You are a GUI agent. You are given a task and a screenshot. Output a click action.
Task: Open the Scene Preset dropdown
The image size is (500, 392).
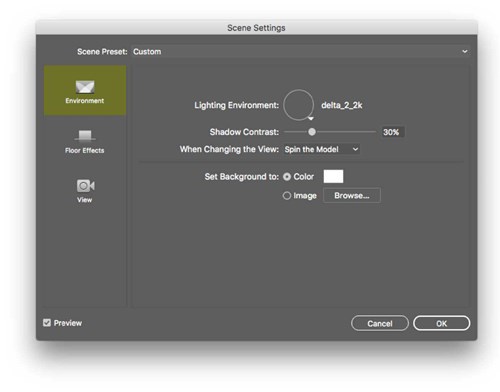pos(301,52)
